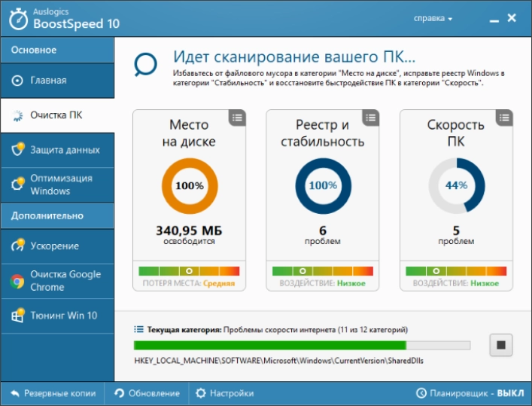
Task: Click the BoostSpeed stopwatch logo icon
Action: pyautogui.click(x=18, y=20)
